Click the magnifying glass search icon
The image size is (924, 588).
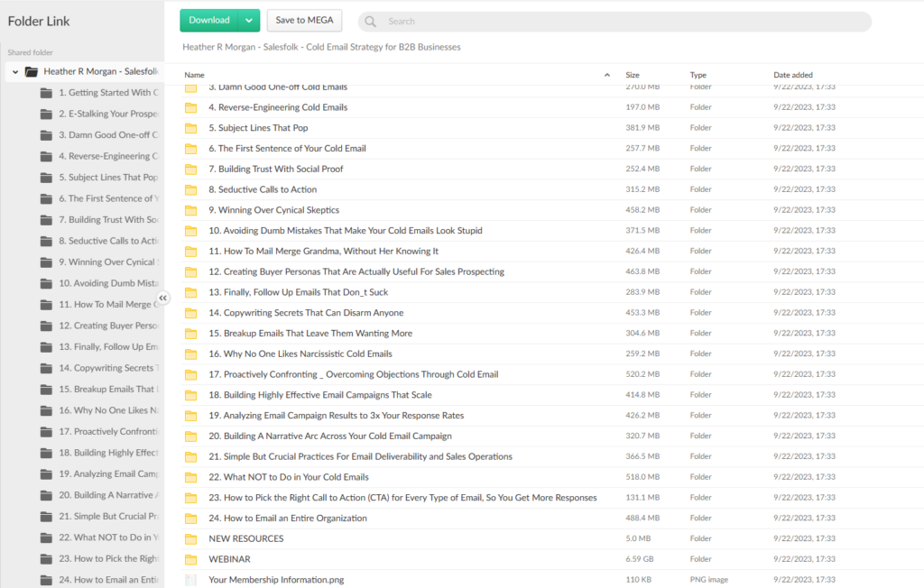coord(370,21)
